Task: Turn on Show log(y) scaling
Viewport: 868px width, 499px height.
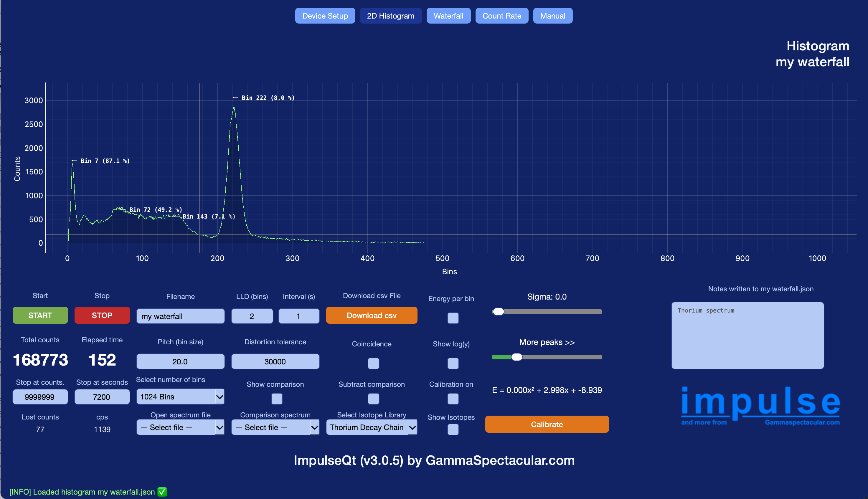Action: (x=453, y=363)
